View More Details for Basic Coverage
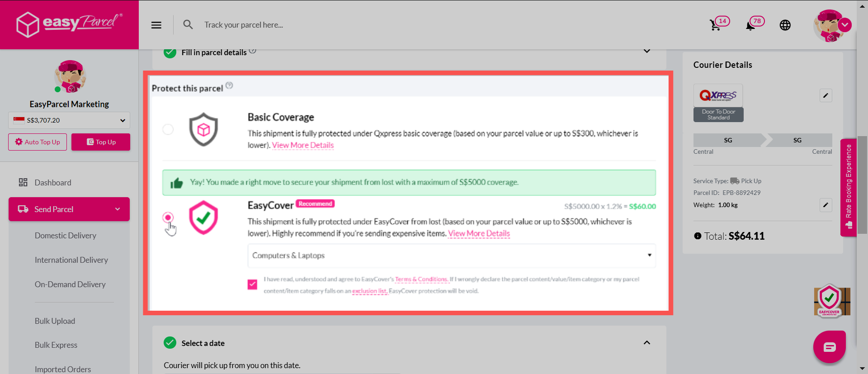The width and height of the screenshot is (868, 374). [x=303, y=145]
